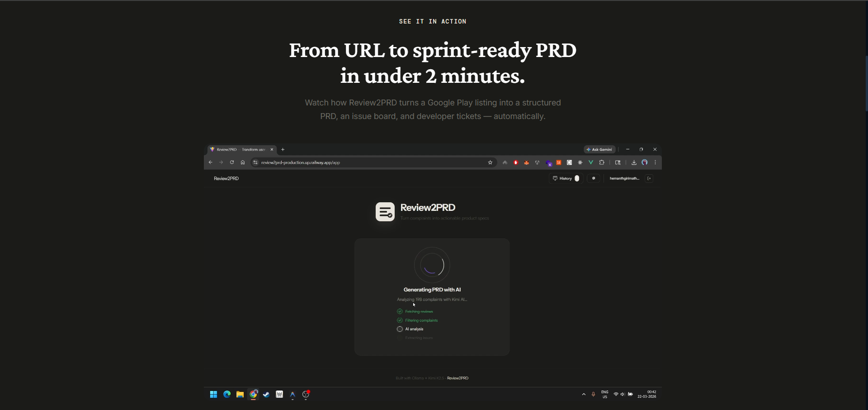Open settings via gear next to History
868x410 pixels.
tap(594, 178)
